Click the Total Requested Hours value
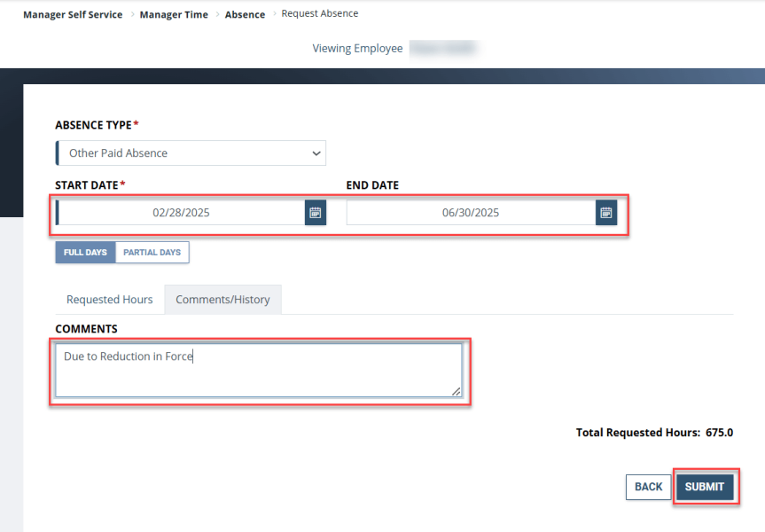The image size is (765, 532). click(x=719, y=433)
